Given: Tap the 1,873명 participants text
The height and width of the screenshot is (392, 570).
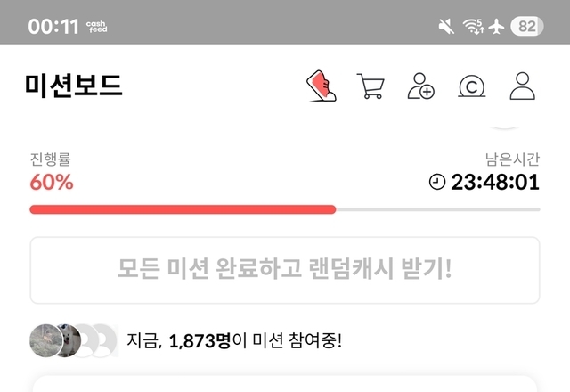Looking at the screenshot, I should click(x=199, y=341).
